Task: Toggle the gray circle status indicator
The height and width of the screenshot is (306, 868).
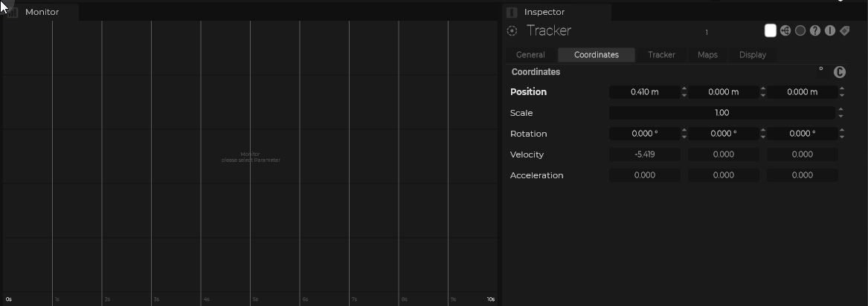Action: [800, 30]
